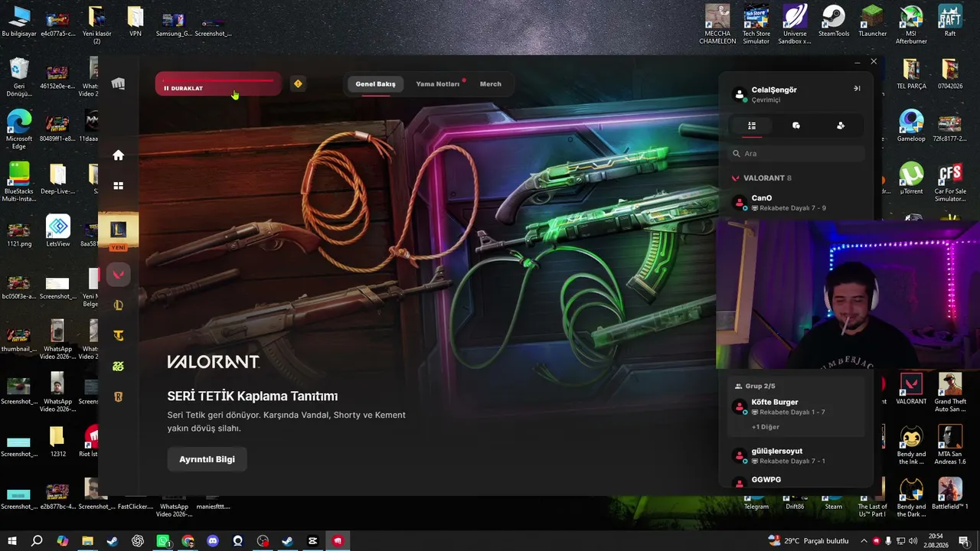Open ChatGPT from the taskbar
Viewport: 980px width, 551px height.
138,541
